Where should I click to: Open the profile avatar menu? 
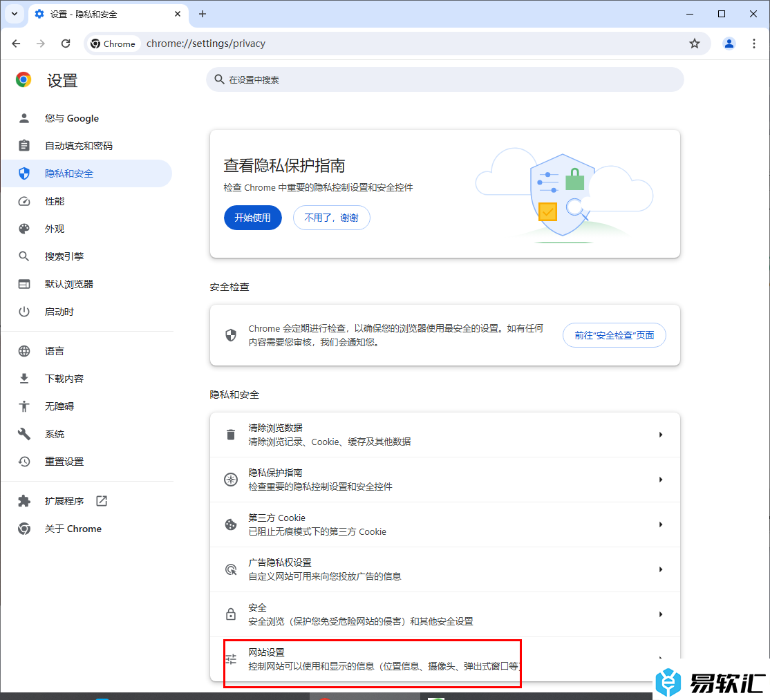729,44
